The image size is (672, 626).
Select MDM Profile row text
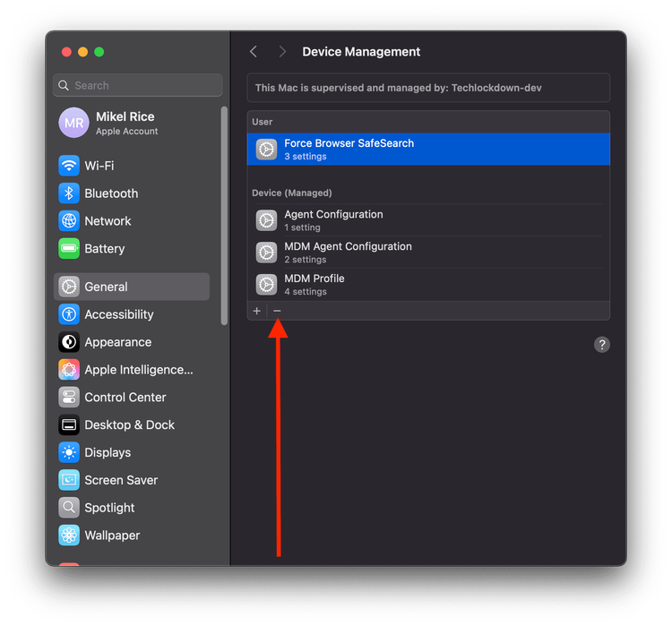(x=314, y=279)
